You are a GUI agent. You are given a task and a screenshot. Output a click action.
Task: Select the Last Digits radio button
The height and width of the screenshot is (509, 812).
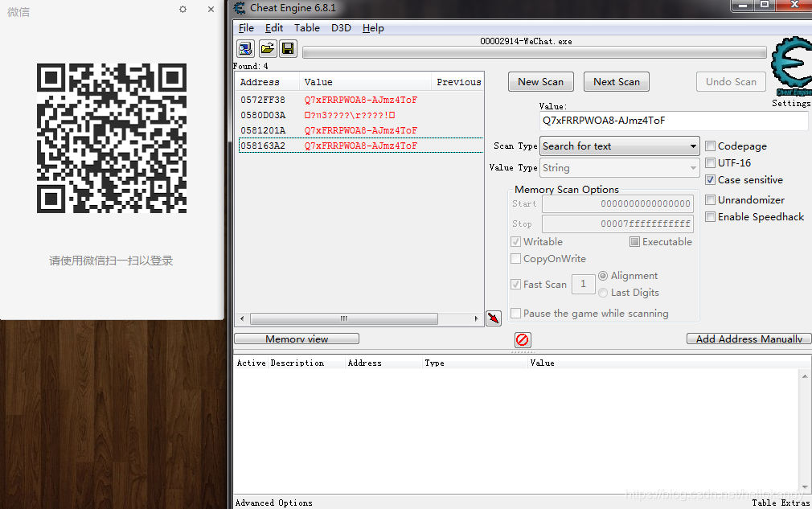pos(603,293)
